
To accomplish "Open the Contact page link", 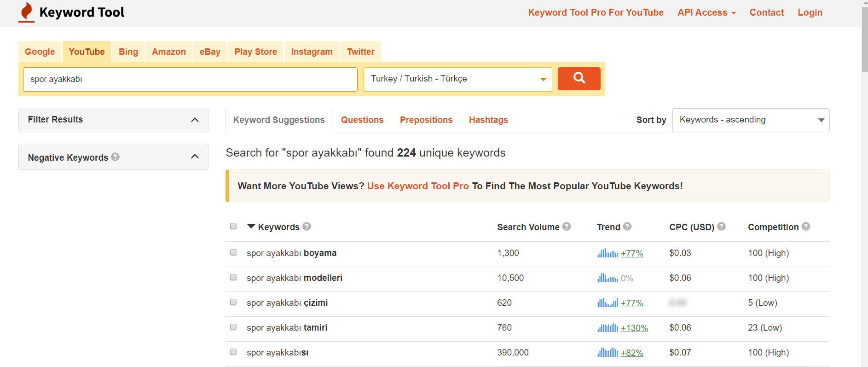I will 766,12.
